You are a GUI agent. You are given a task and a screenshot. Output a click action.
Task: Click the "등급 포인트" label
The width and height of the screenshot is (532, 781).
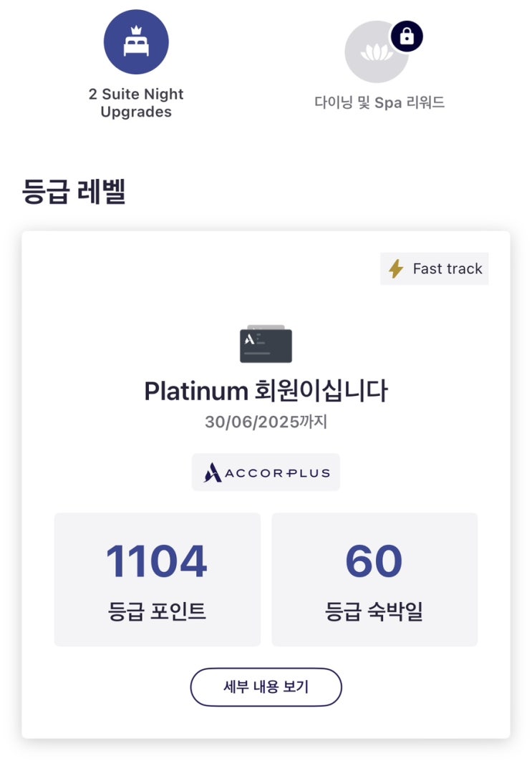point(157,611)
